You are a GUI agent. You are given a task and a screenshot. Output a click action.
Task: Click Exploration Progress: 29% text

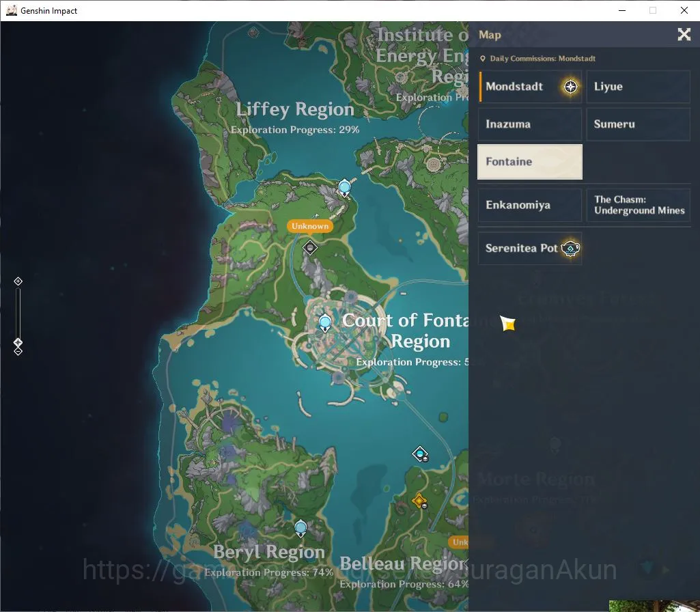[x=294, y=130]
